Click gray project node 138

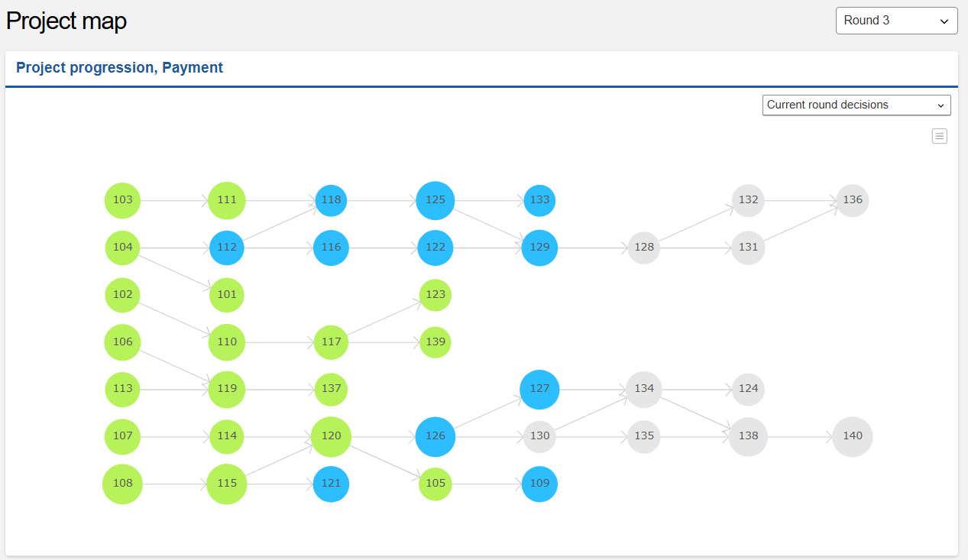point(748,436)
